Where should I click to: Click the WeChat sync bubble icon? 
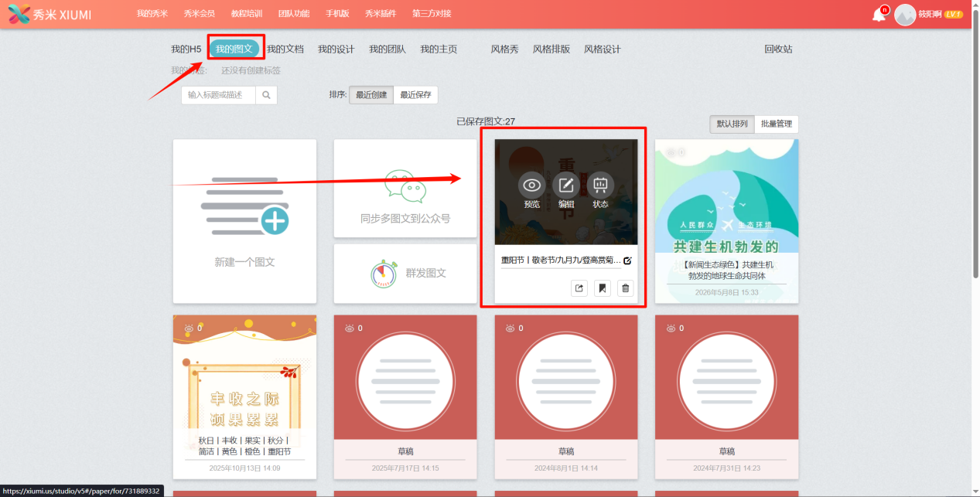[x=405, y=186]
